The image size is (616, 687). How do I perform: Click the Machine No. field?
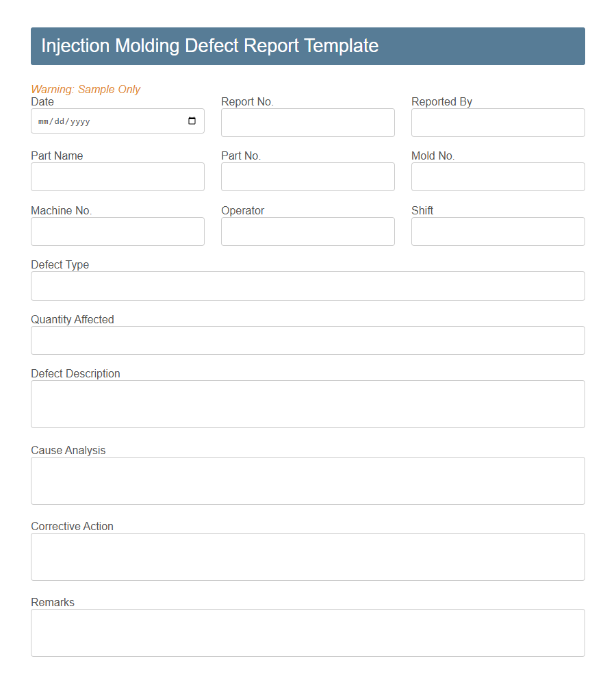[117, 232]
